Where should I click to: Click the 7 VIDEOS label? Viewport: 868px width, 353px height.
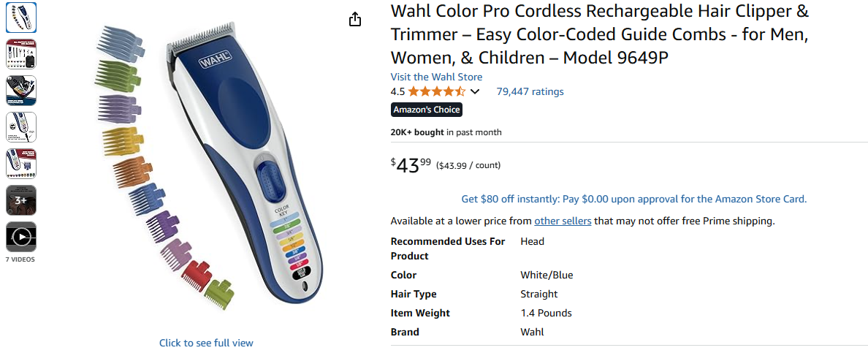pyautogui.click(x=20, y=259)
